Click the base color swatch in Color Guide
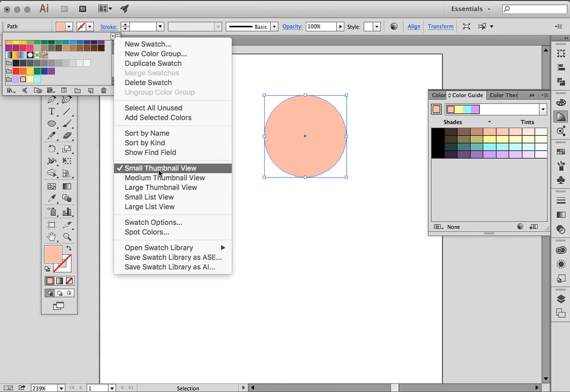The height and width of the screenshot is (392, 570). [x=436, y=109]
